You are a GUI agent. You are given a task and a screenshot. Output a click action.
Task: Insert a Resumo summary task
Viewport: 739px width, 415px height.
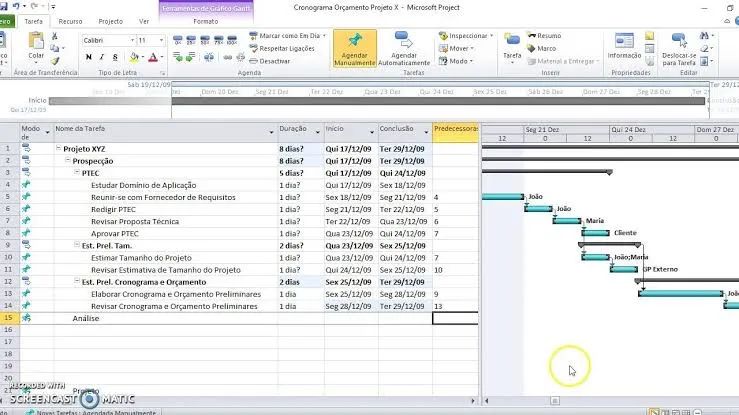(x=544, y=36)
